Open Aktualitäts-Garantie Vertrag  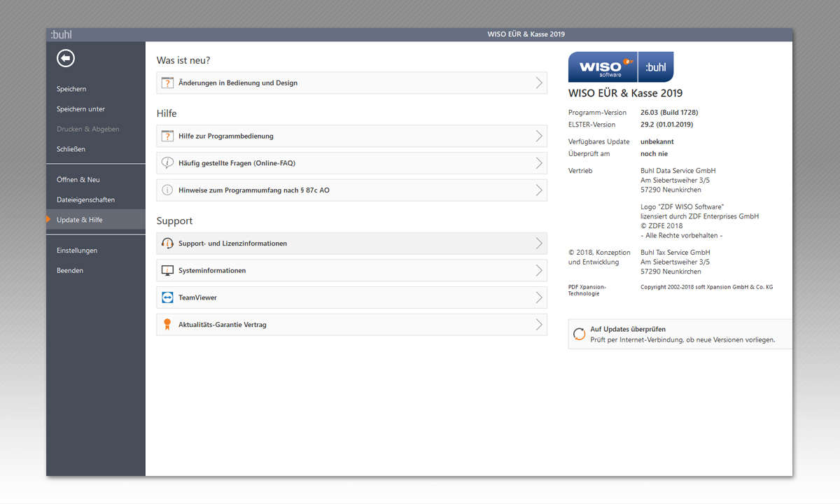352,325
